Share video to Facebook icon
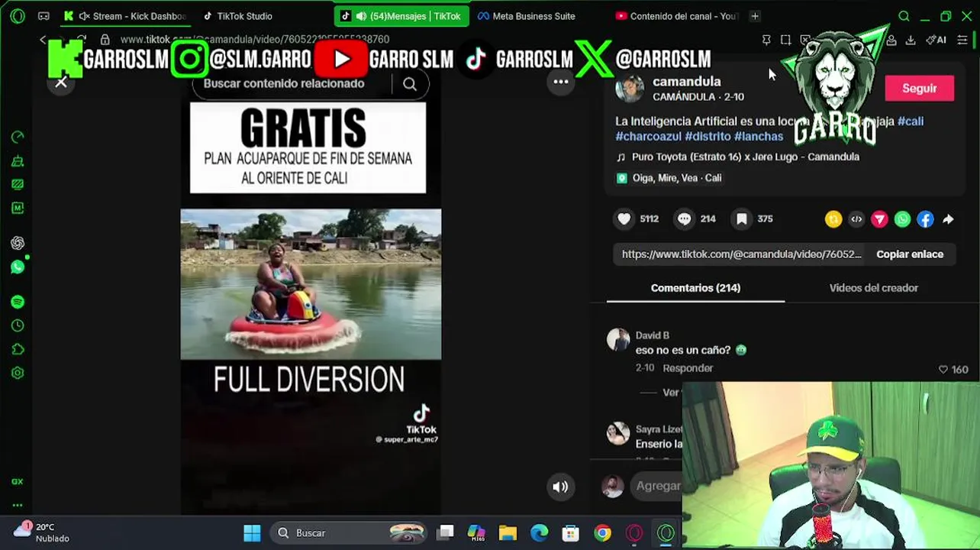The image size is (980, 550). (x=925, y=219)
